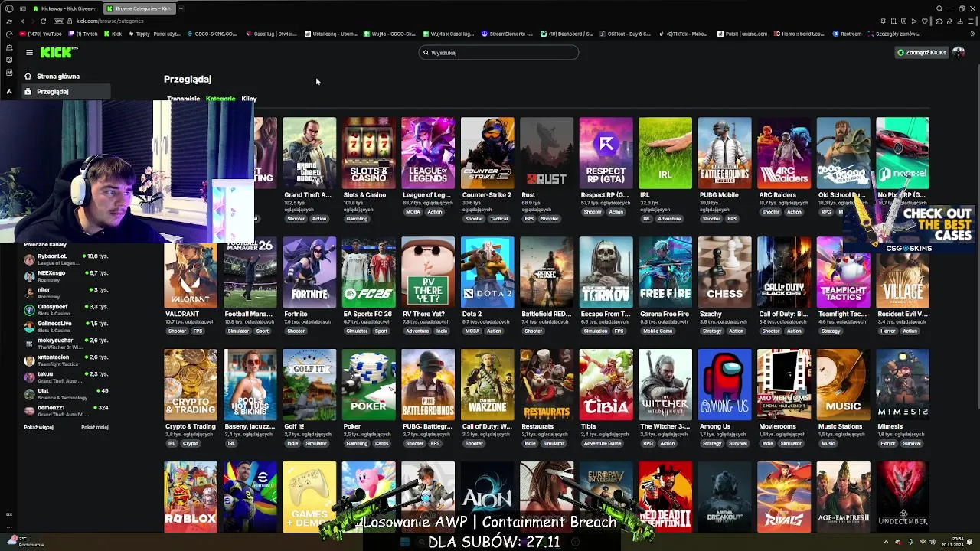Screen dimensions: 980x551
Task: Click the Crypto tag under Crypto & Trading
Action: 191,444
